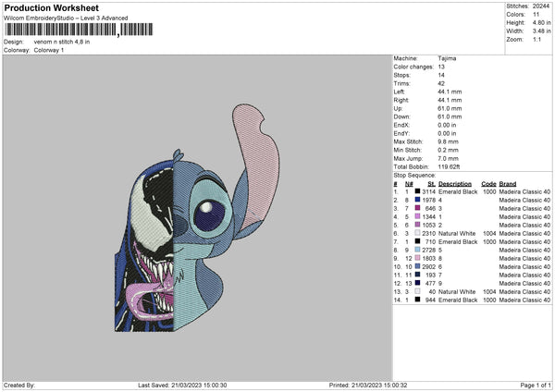Select the black swatch in row with 710 stitches
Screen dimensions: 555x392
tap(418, 241)
